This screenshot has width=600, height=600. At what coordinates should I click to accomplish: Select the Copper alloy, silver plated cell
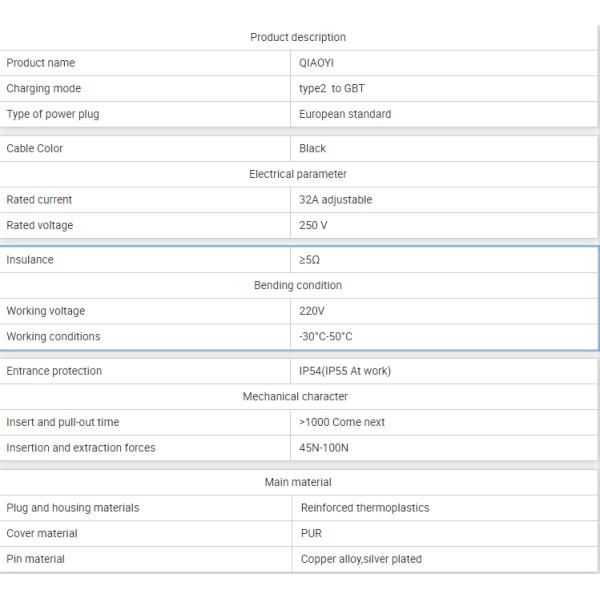click(x=361, y=559)
